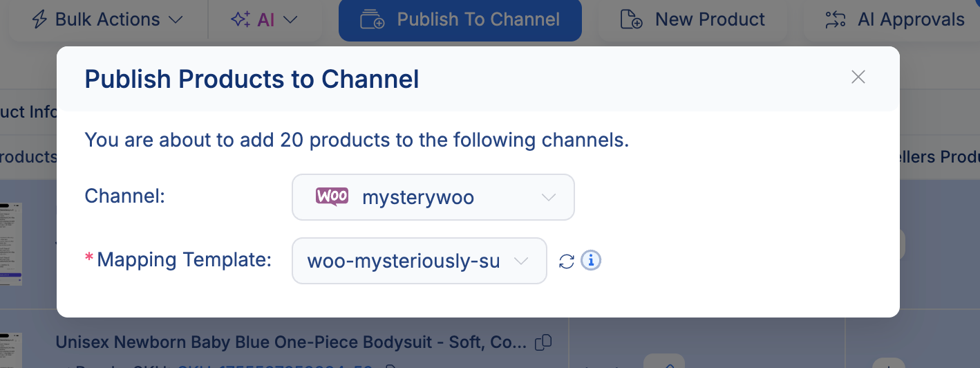
Task: Open the Channel dropdown showing mysterywoo
Action: coord(433,197)
